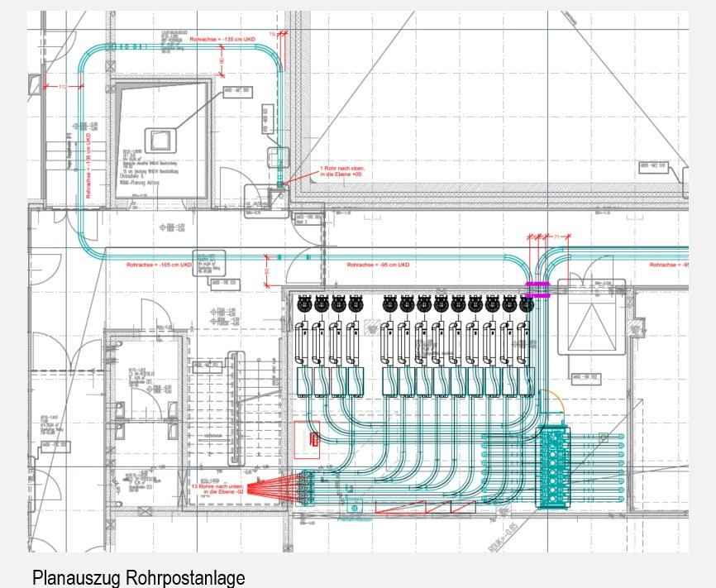
Task: Click the 'Planauszug Rohrpostanlage' caption
Action: (139, 576)
